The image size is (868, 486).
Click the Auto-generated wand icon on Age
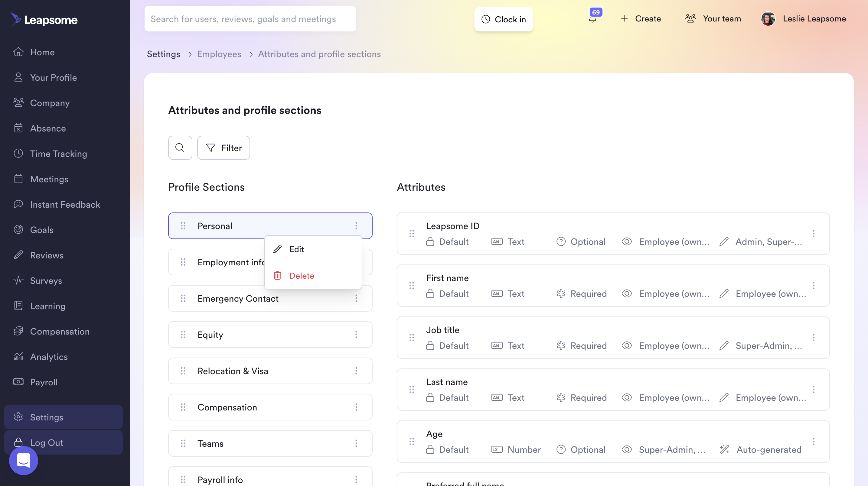tap(724, 450)
